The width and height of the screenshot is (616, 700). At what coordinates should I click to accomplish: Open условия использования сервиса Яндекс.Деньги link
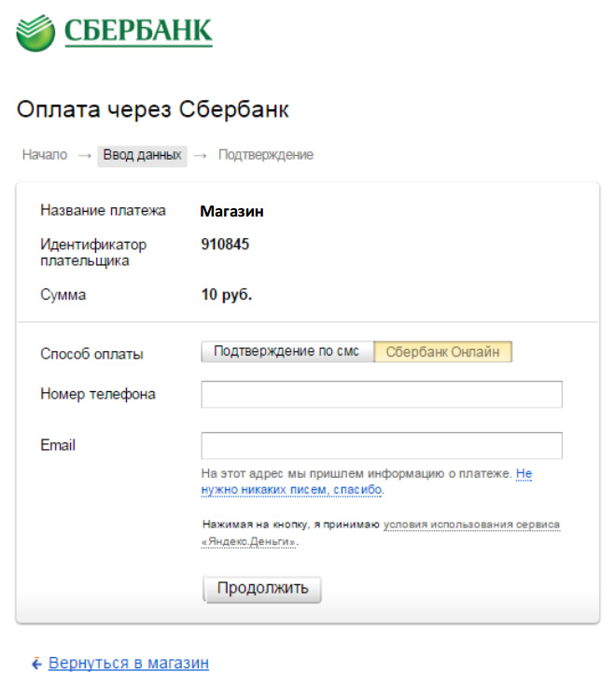tap(381, 533)
